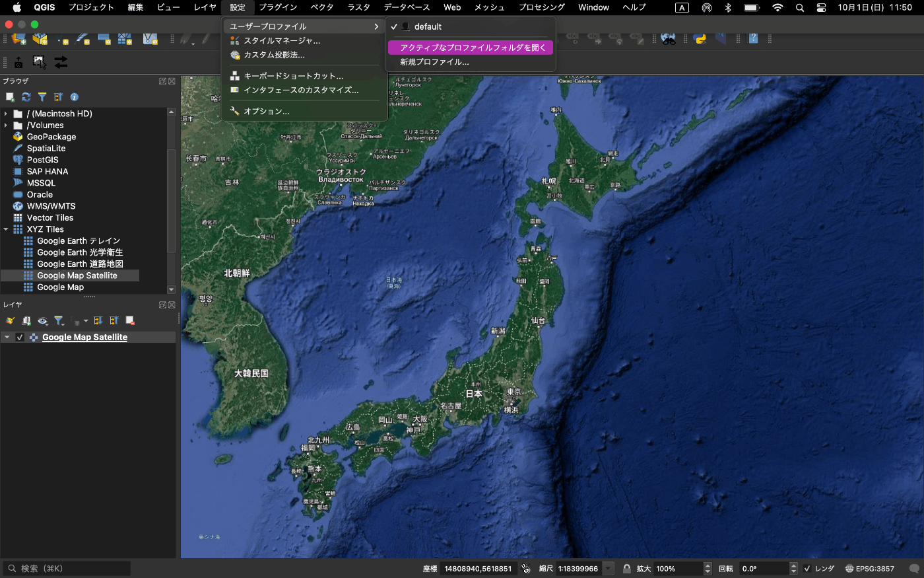Open the ベクタ menu
The image size is (924, 578).
pos(322,7)
